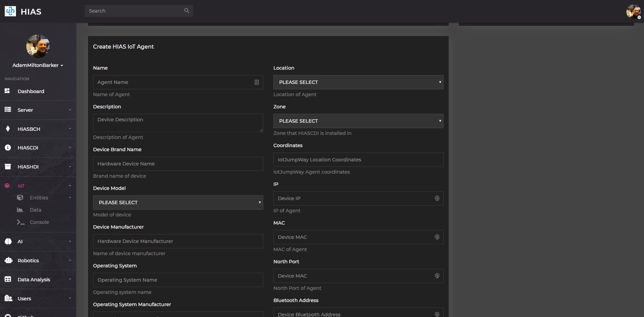Collapse the IoT menu arrow
This screenshot has height=317, width=644.
70,186
